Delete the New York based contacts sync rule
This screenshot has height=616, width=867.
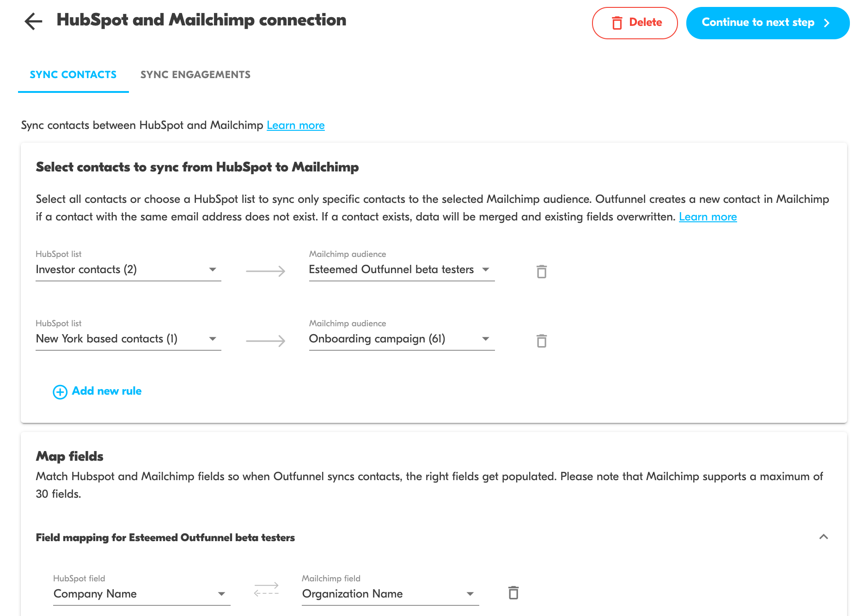(x=541, y=341)
